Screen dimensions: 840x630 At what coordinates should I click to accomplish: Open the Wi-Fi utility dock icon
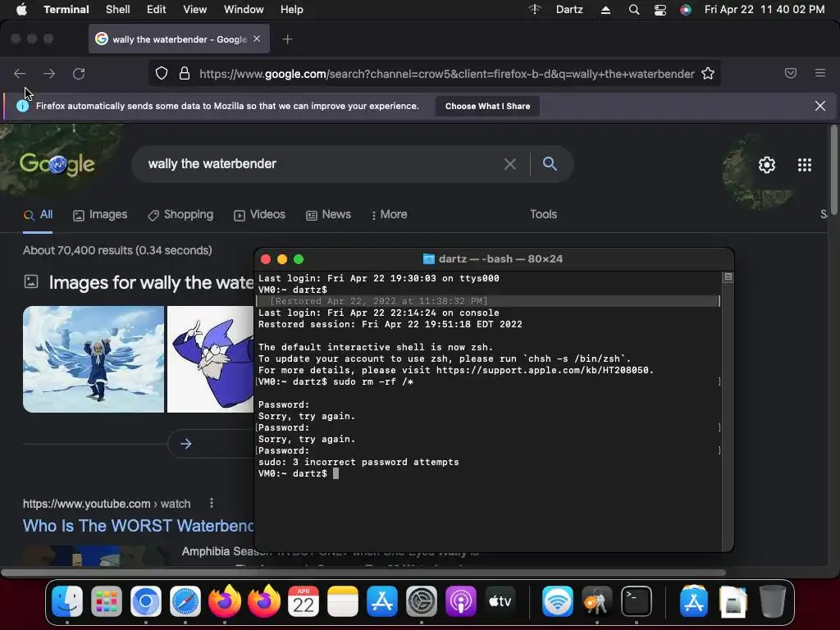558,601
